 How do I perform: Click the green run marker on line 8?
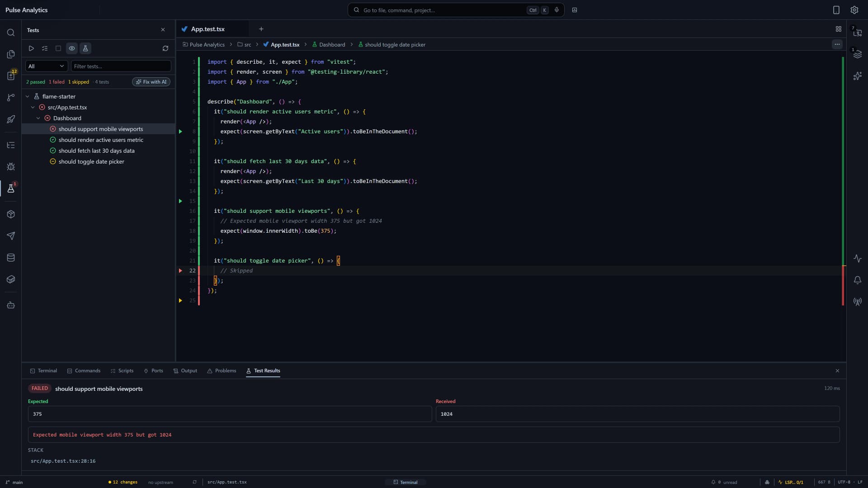click(x=180, y=131)
